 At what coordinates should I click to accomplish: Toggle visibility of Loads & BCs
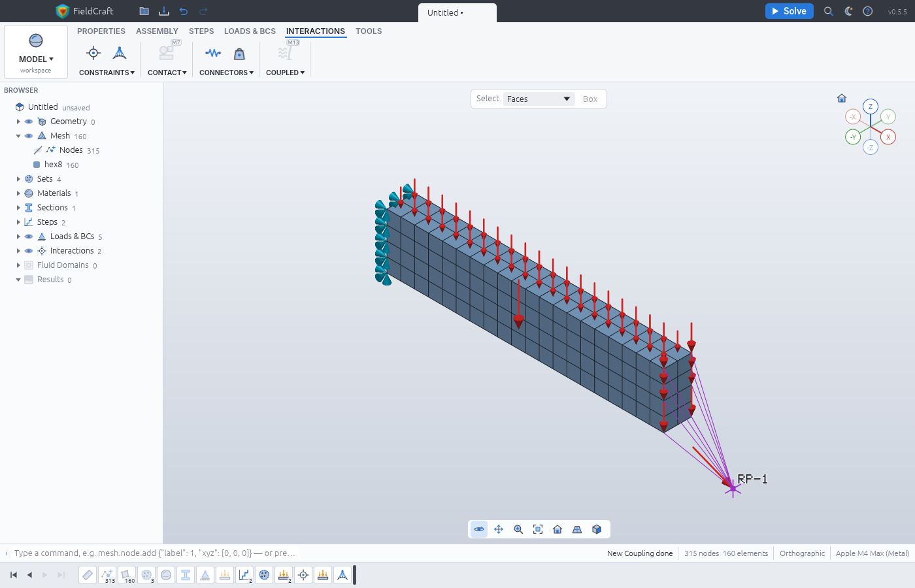click(x=29, y=237)
